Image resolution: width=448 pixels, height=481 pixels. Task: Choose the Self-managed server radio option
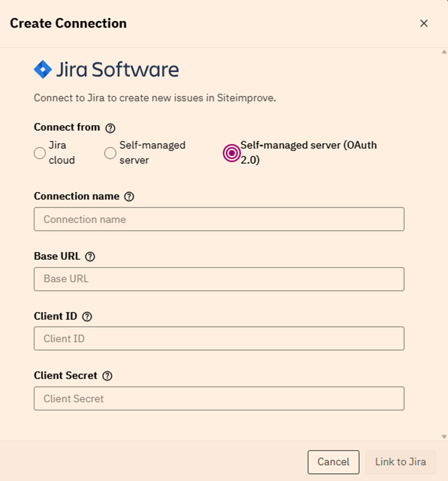click(110, 153)
